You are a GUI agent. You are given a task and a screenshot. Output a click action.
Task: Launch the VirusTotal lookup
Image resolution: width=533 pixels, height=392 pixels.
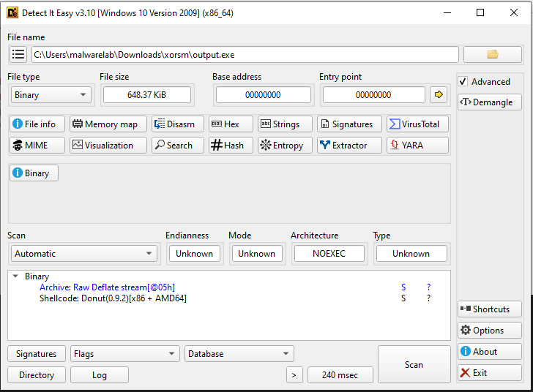[x=417, y=124]
